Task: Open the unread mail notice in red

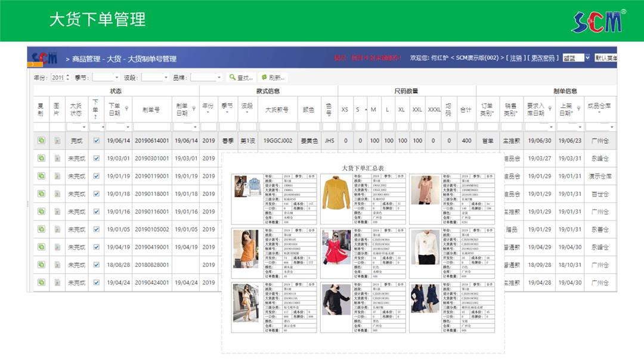Action: point(367,58)
